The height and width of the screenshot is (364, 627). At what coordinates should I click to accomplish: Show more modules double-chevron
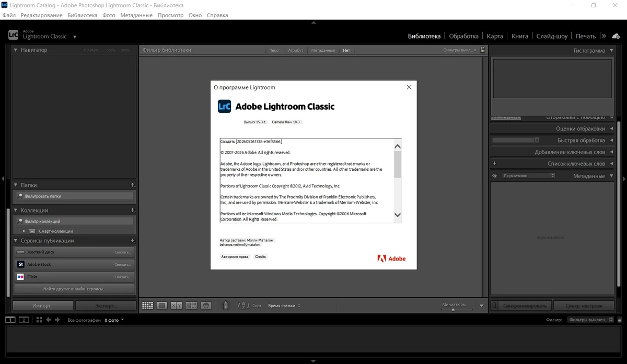click(603, 36)
